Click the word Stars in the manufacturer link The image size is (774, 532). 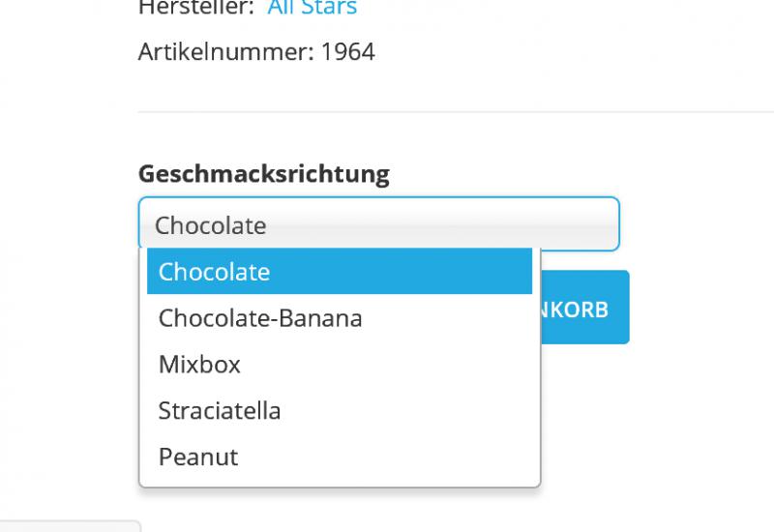pyautogui.click(x=329, y=8)
